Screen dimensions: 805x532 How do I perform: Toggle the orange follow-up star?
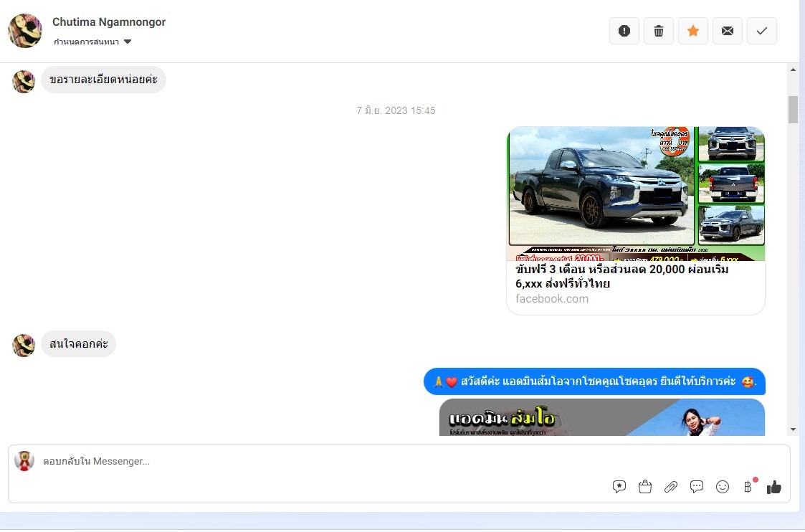[x=693, y=31]
